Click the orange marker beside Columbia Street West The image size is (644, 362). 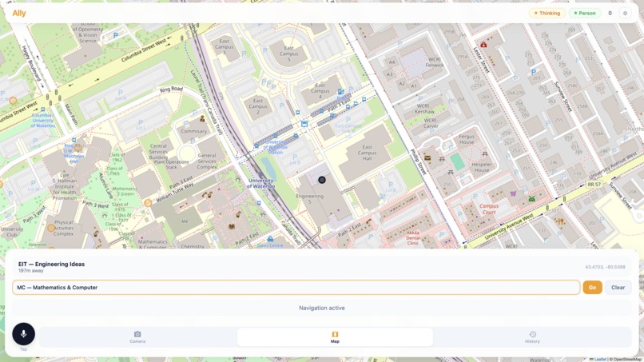pyautogui.click(x=13, y=100)
